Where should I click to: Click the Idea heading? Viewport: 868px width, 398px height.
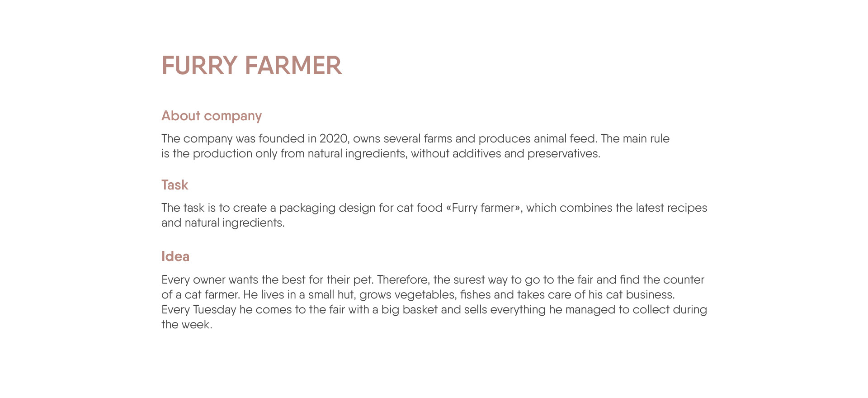(x=175, y=256)
